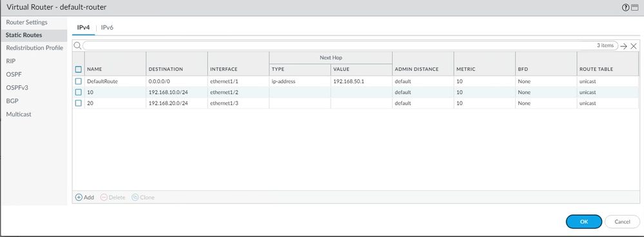Screen dimensions: 644x237
Task: Sort by the INTERFACE column header
Action: point(224,69)
